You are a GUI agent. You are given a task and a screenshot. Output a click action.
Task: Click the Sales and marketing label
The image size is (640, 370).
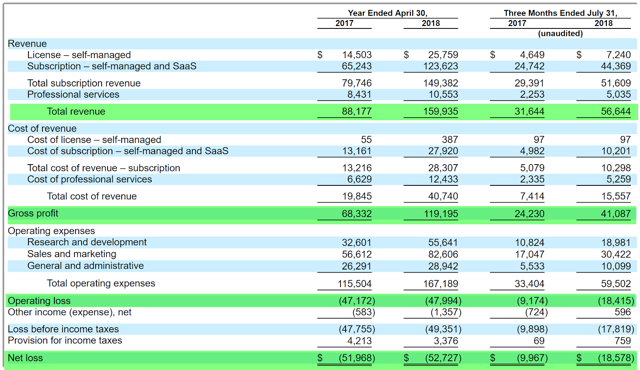click(x=71, y=254)
